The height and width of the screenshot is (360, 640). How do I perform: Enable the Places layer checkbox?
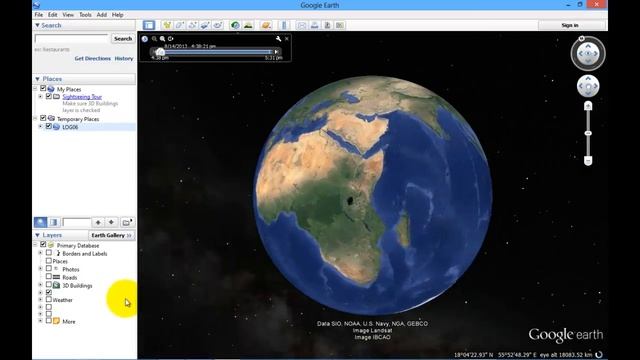coord(49,261)
